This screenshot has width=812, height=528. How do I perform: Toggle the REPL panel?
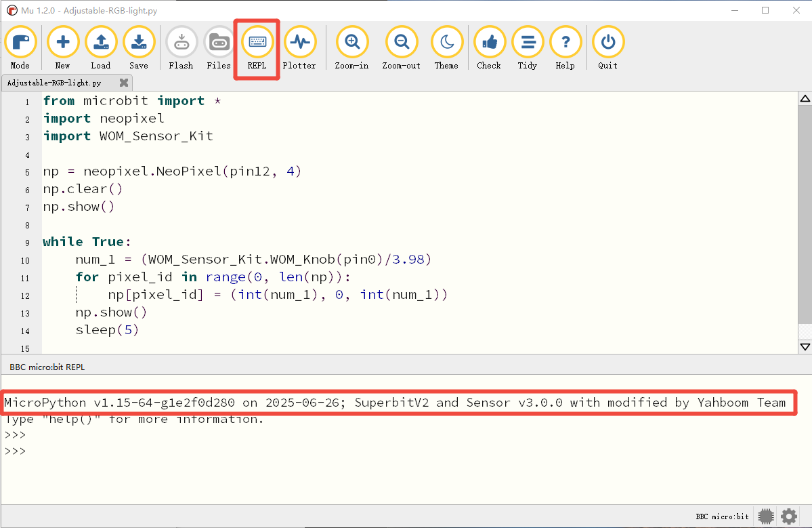[257, 47]
